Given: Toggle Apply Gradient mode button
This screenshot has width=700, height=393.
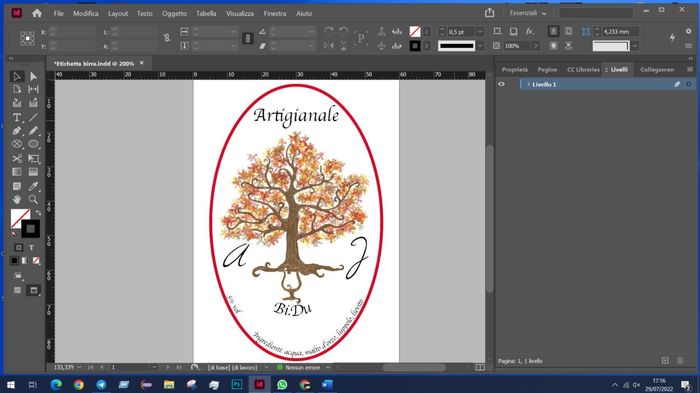Looking at the screenshot, I should 25,260.
